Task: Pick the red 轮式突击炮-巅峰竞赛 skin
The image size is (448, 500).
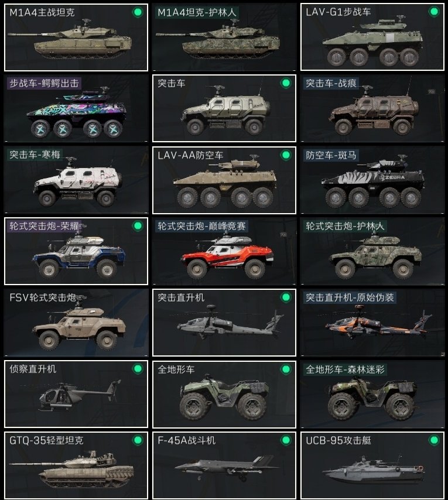Action: click(x=224, y=251)
